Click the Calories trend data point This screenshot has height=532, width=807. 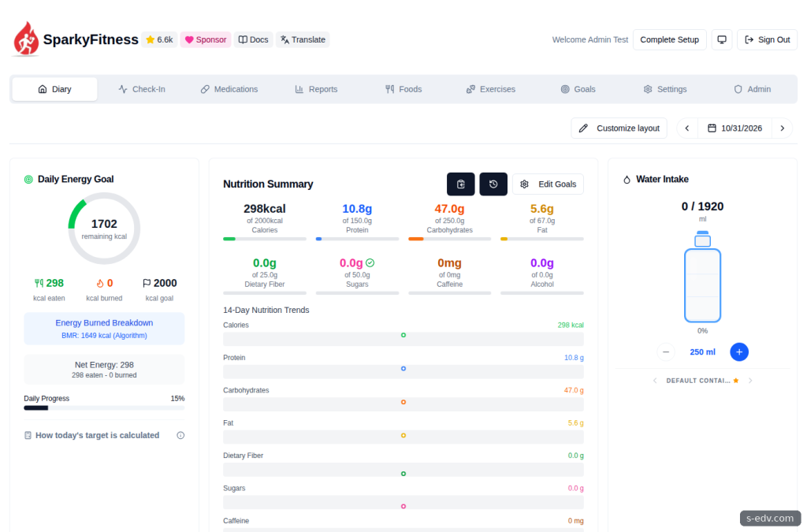403,335
